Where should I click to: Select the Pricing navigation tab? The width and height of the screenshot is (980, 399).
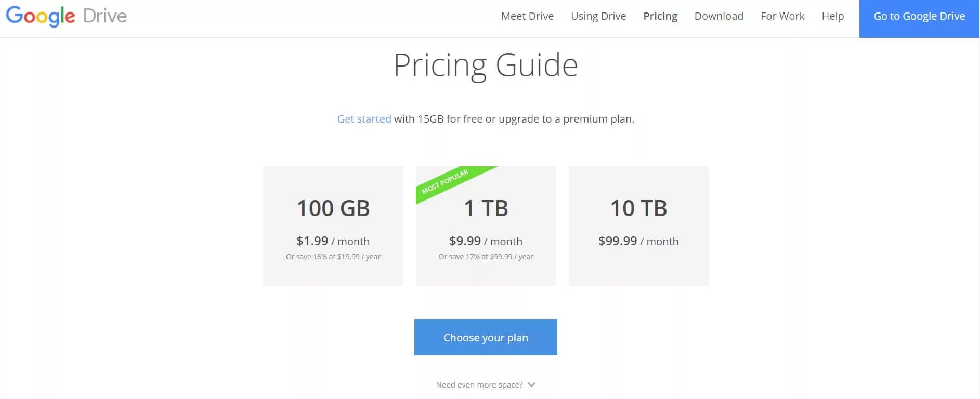(660, 16)
